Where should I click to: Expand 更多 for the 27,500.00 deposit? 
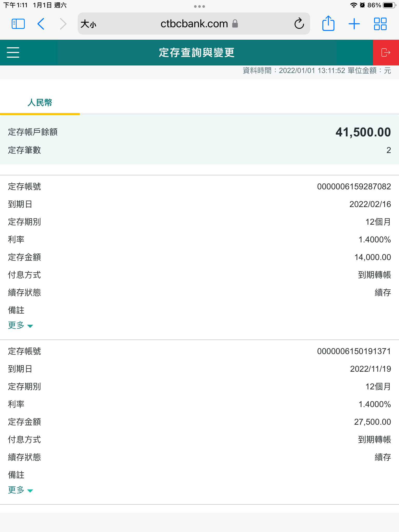click(20, 490)
